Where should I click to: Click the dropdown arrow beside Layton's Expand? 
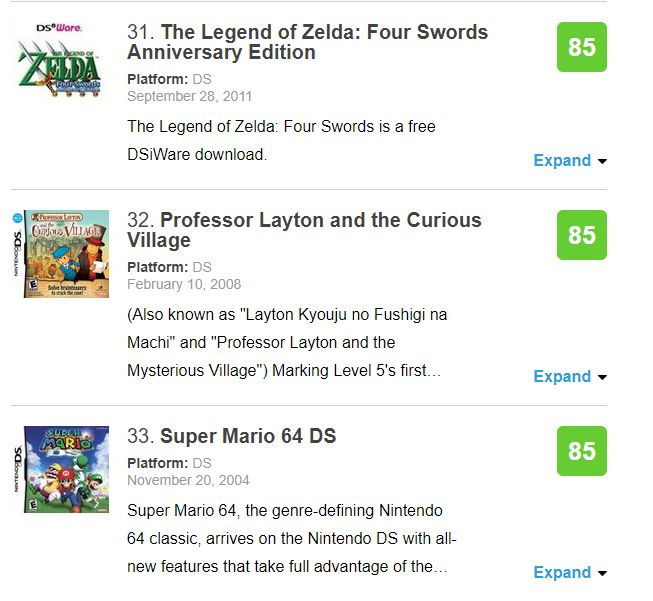point(602,378)
